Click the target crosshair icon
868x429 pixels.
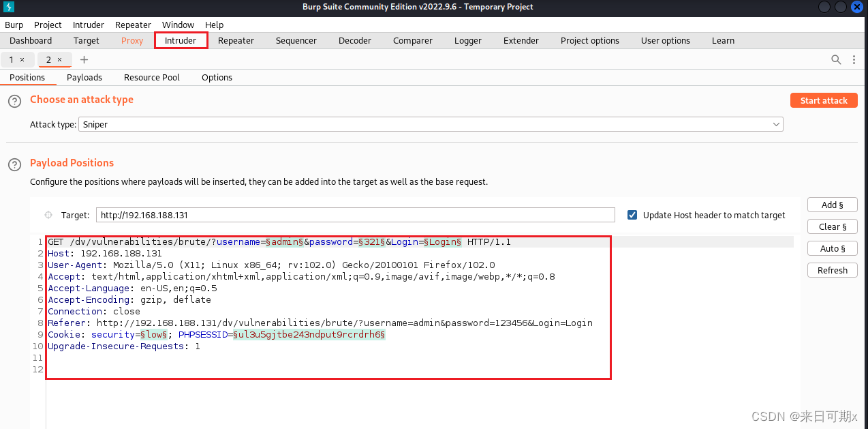pyautogui.click(x=48, y=215)
